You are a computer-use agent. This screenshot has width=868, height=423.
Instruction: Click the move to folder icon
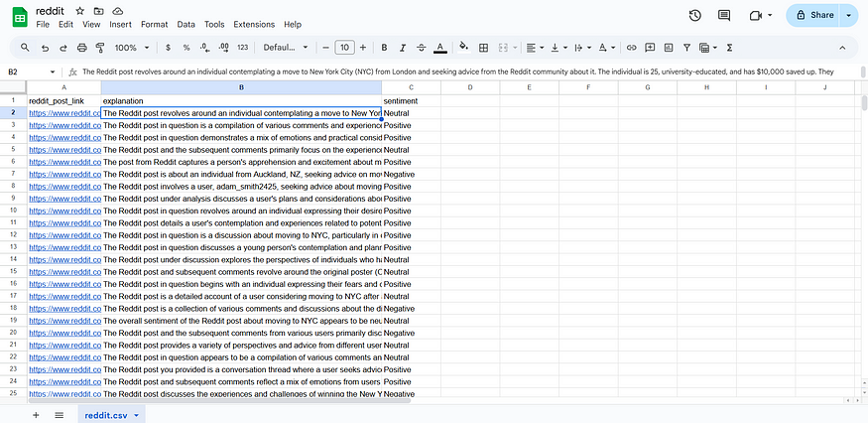[98, 11]
